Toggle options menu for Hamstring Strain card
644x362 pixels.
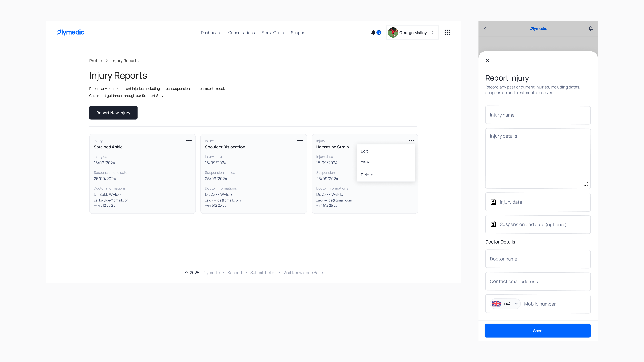click(x=411, y=141)
